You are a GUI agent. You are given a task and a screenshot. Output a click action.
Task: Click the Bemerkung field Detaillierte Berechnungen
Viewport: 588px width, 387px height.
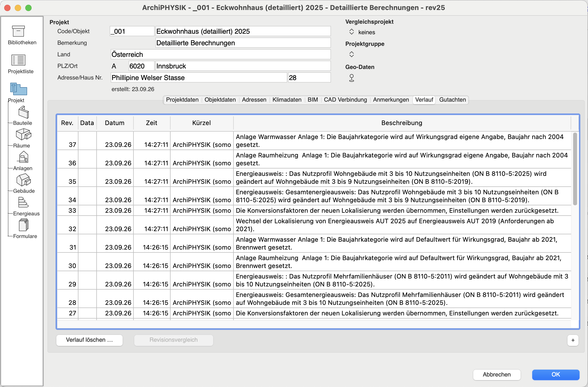pyautogui.click(x=243, y=43)
